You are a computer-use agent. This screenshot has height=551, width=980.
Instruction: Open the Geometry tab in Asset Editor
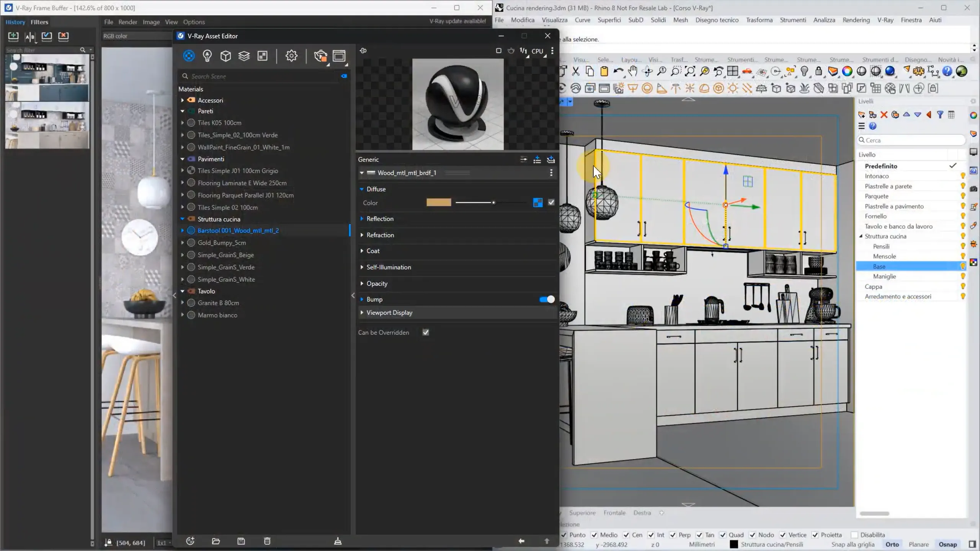(x=225, y=56)
